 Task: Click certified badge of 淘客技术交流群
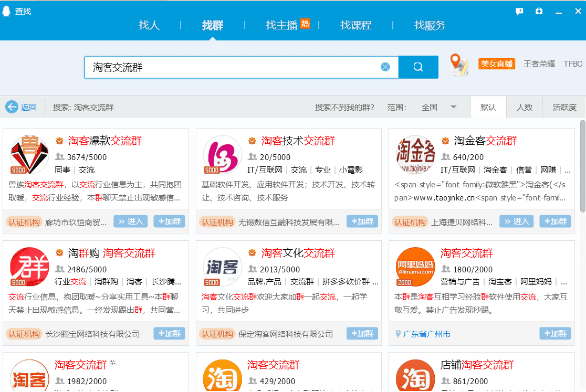pos(252,141)
